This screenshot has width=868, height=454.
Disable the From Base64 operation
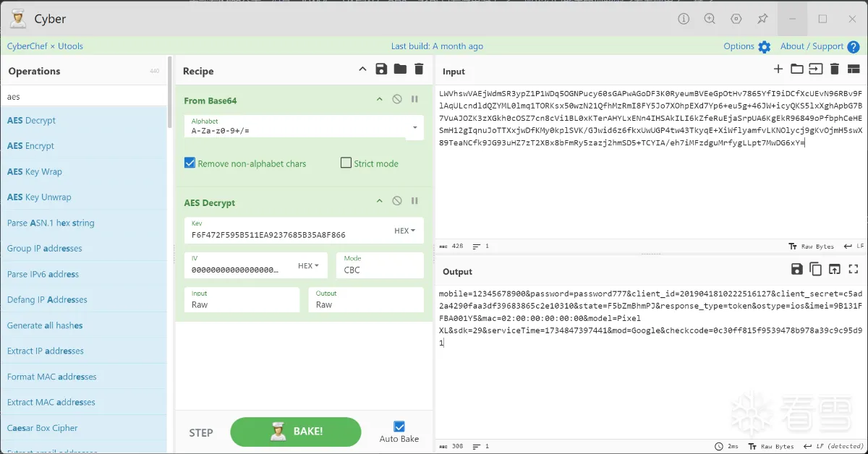point(397,100)
